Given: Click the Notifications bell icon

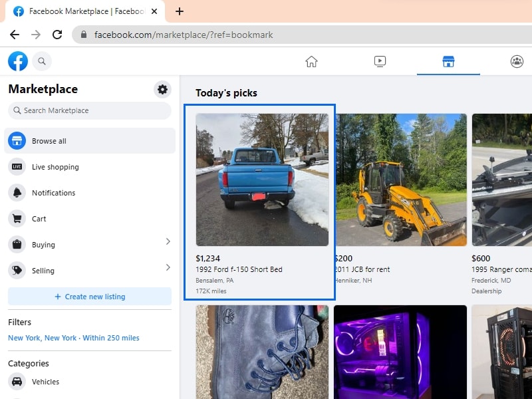Looking at the screenshot, I should point(17,193).
